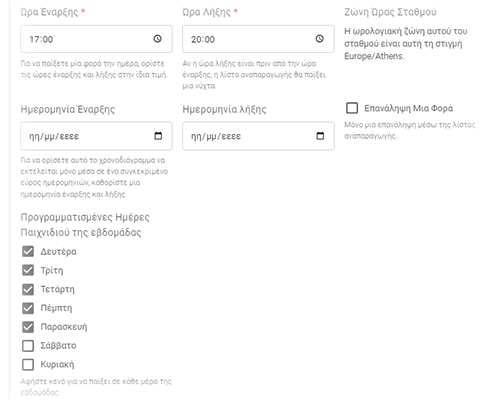The image size is (489, 400).
Task: Click the start time value 17:00
Action: [x=41, y=39]
